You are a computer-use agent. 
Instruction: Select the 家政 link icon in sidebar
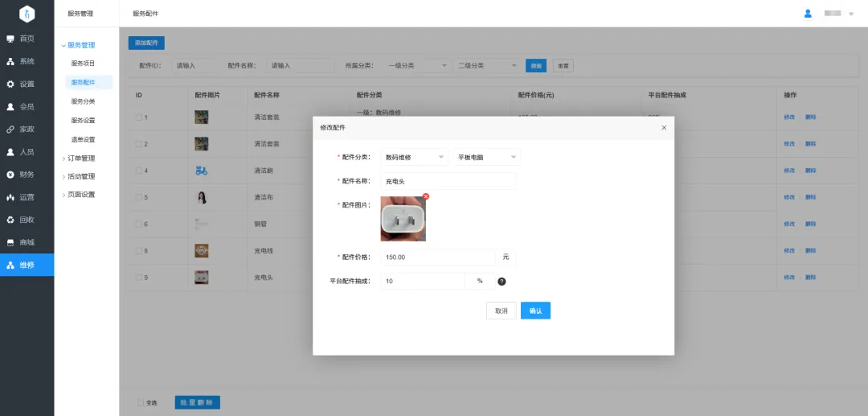click(10, 129)
